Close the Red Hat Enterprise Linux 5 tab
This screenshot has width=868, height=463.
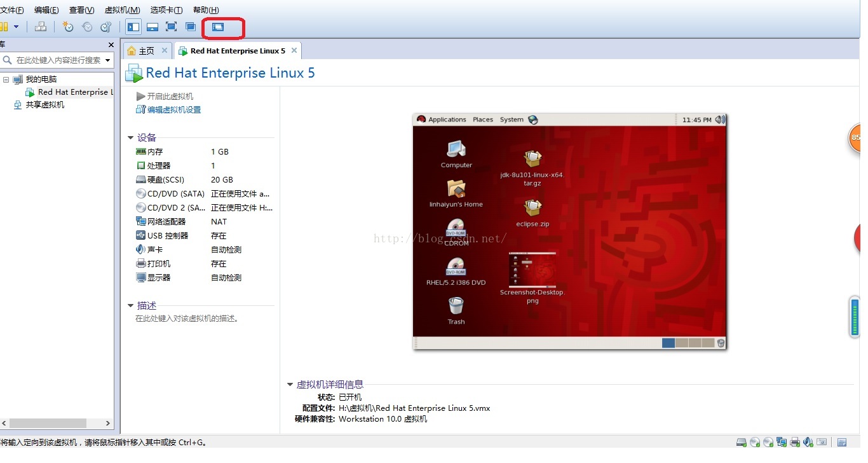tap(294, 50)
